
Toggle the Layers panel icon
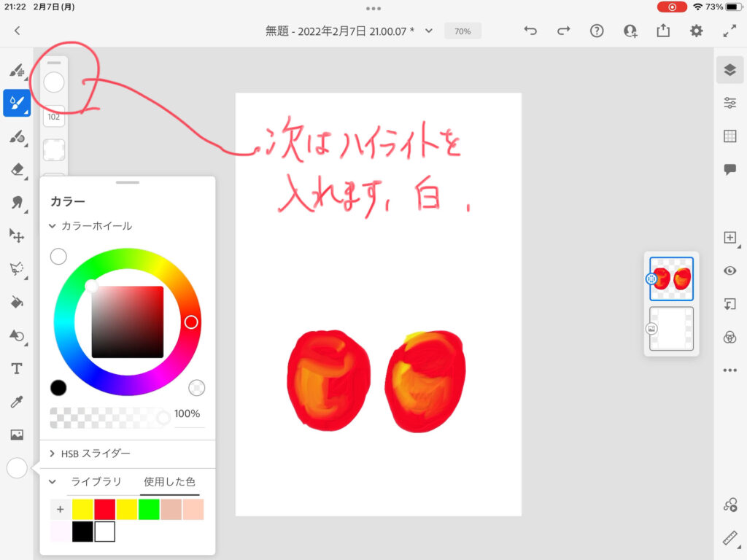coord(729,69)
